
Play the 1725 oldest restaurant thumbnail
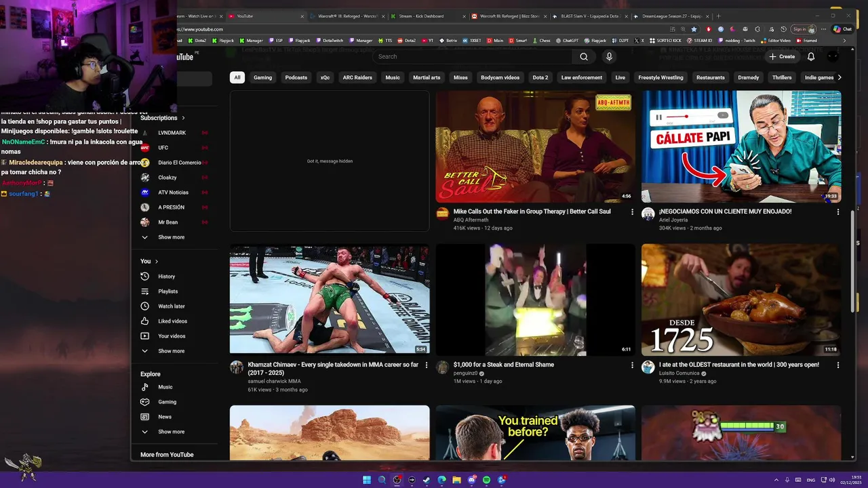[741, 300]
